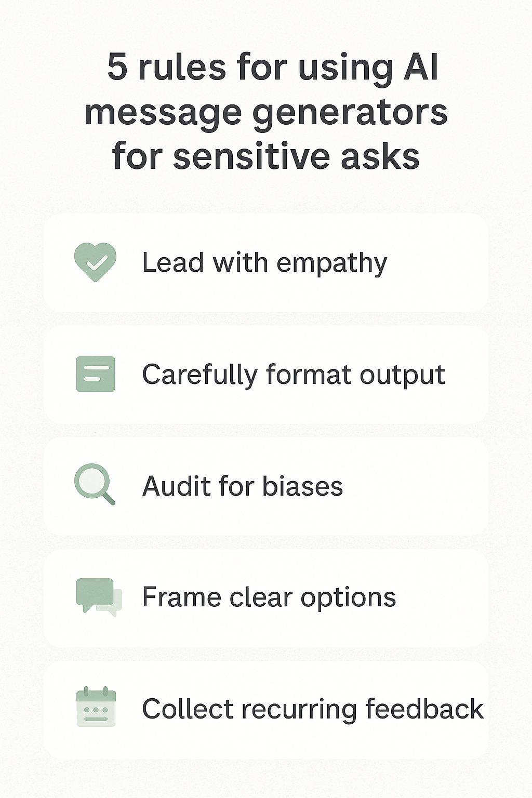
Task: Click the 'Carefully format output' text
Action: tap(294, 375)
